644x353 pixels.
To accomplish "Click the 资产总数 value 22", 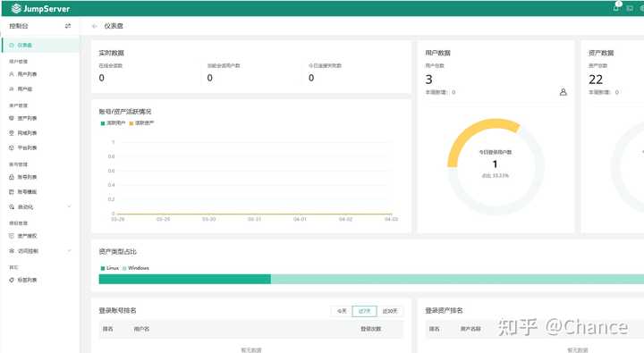I will (x=596, y=80).
